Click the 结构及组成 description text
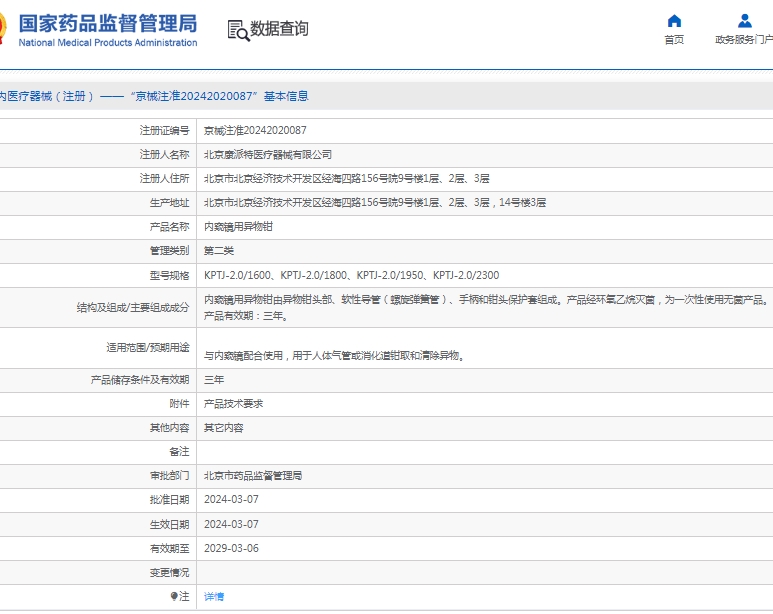Image resolution: width=773 pixels, height=614 pixels. (486, 307)
